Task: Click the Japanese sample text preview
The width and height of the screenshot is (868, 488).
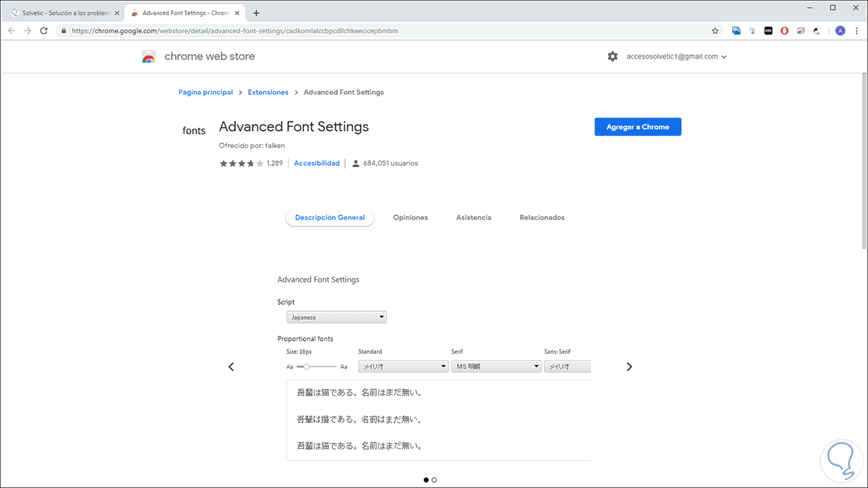Action: [x=438, y=419]
